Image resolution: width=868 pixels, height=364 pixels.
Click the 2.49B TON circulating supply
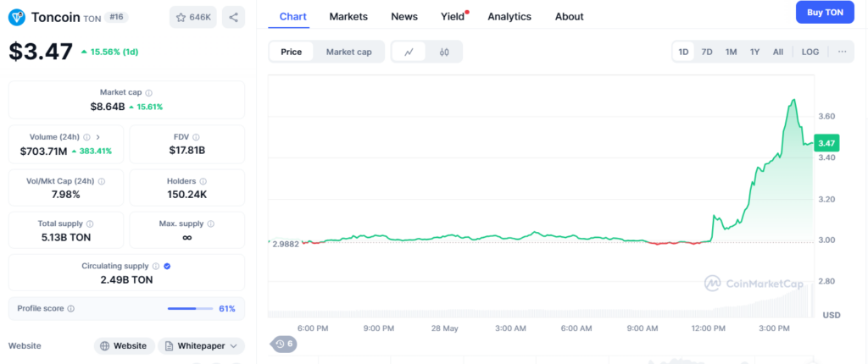(x=127, y=280)
